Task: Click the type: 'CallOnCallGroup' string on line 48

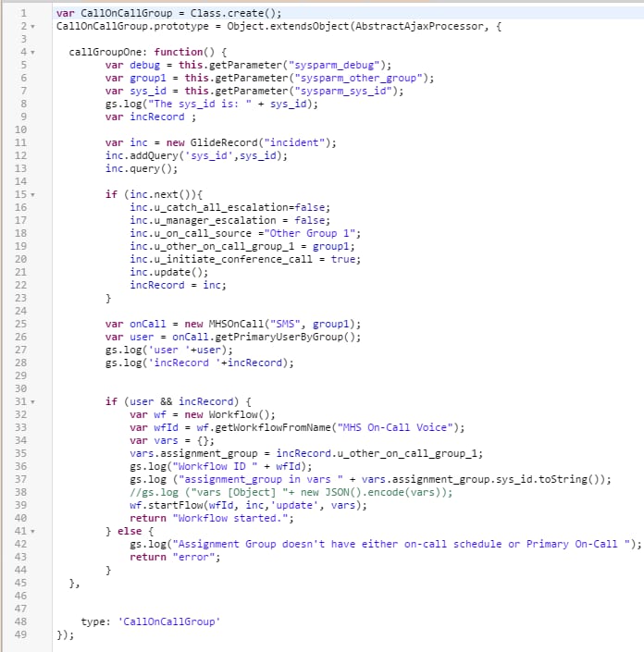Action: pos(169,621)
